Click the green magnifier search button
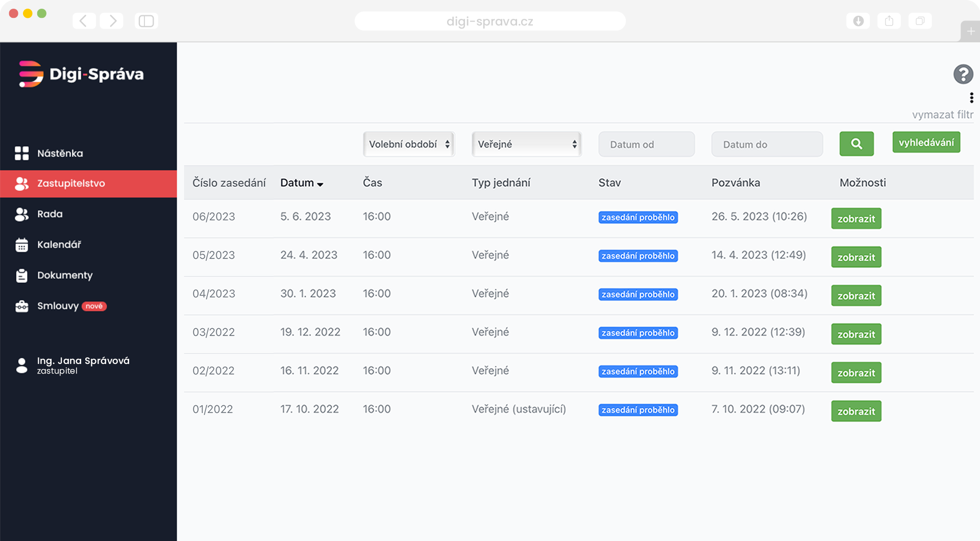 856,144
